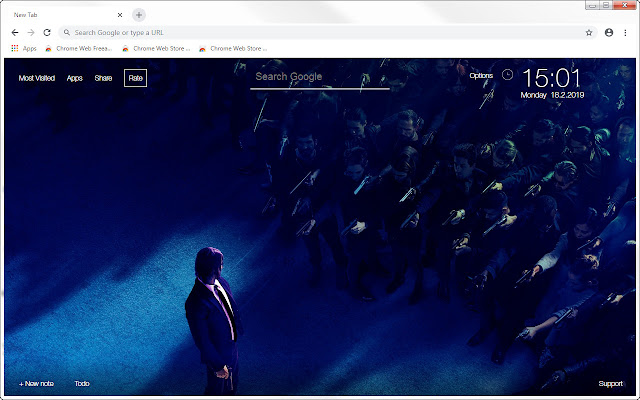Open the third Chrome Web Store bookmark

tap(233, 49)
